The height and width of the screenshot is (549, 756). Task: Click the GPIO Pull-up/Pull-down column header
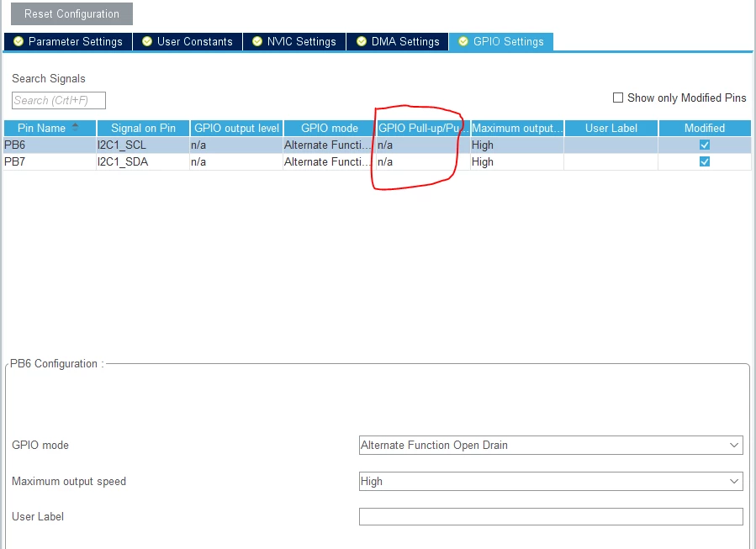coord(423,129)
